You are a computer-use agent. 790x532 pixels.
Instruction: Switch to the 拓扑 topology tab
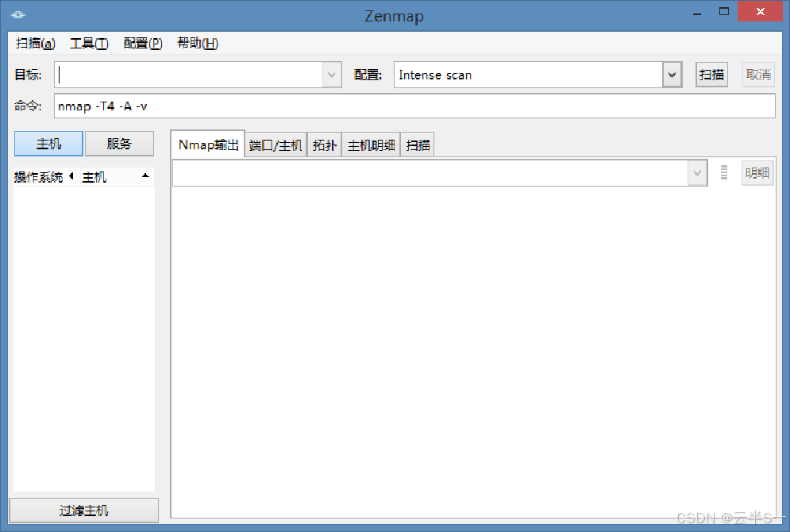tap(325, 145)
